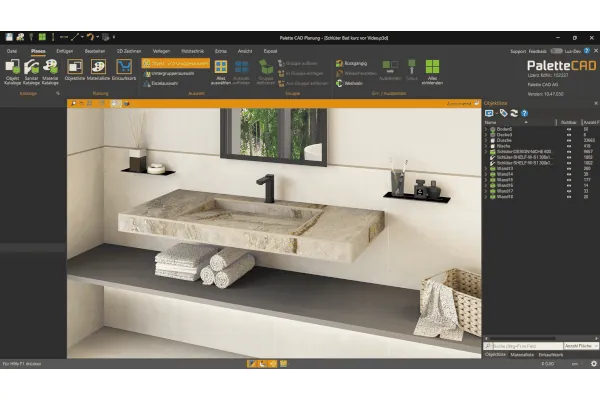
Task: Click the monitor icon in Objektliste toolbar
Action: [x=489, y=113]
